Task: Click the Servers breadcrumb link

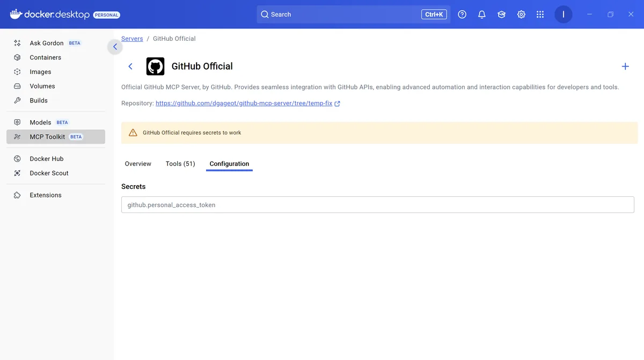Action: click(132, 39)
